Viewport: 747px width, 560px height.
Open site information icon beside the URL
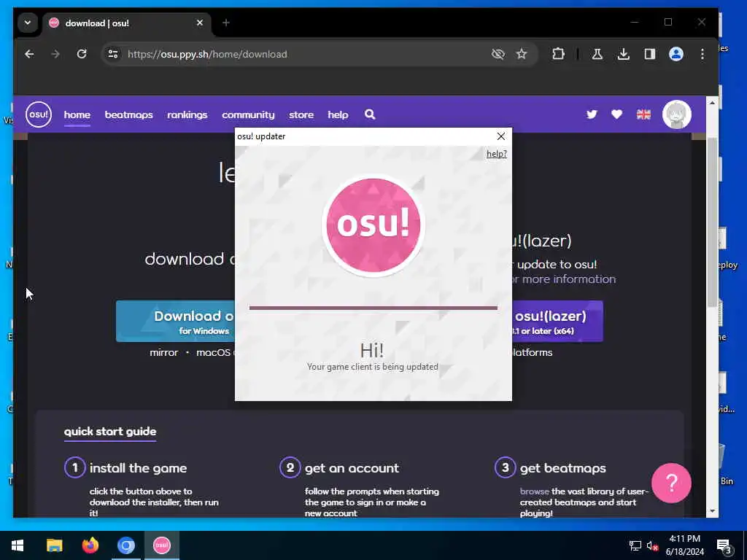113,54
